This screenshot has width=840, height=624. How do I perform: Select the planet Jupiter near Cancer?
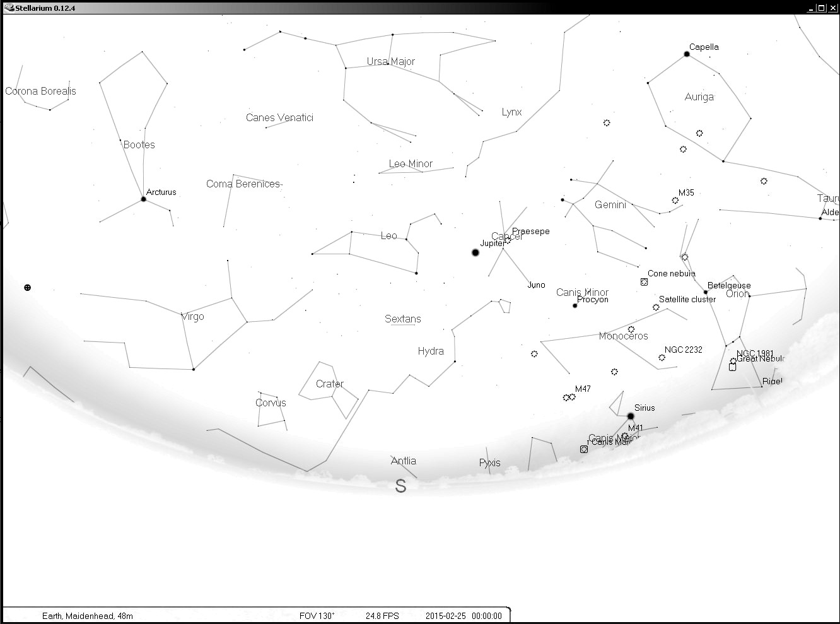(x=475, y=252)
